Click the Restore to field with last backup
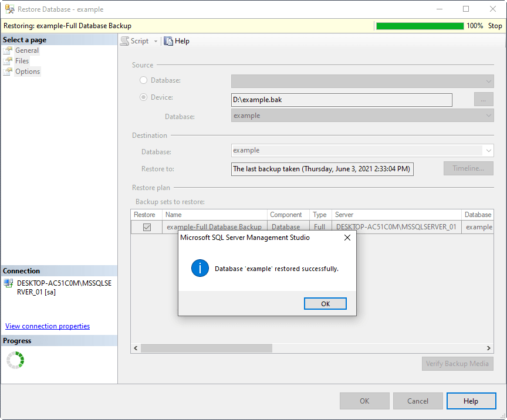Image resolution: width=507 pixels, height=420 pixels. (x=322, y=169)
